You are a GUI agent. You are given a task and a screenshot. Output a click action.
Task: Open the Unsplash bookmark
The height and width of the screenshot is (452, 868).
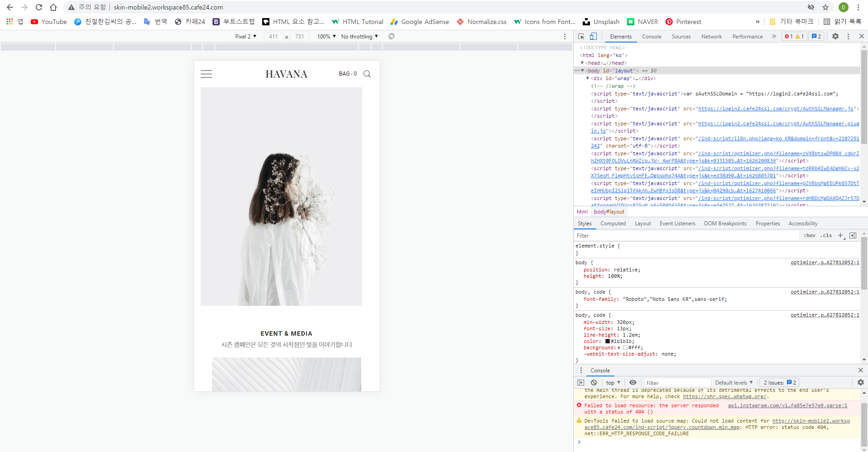click(x=601, y=22)
